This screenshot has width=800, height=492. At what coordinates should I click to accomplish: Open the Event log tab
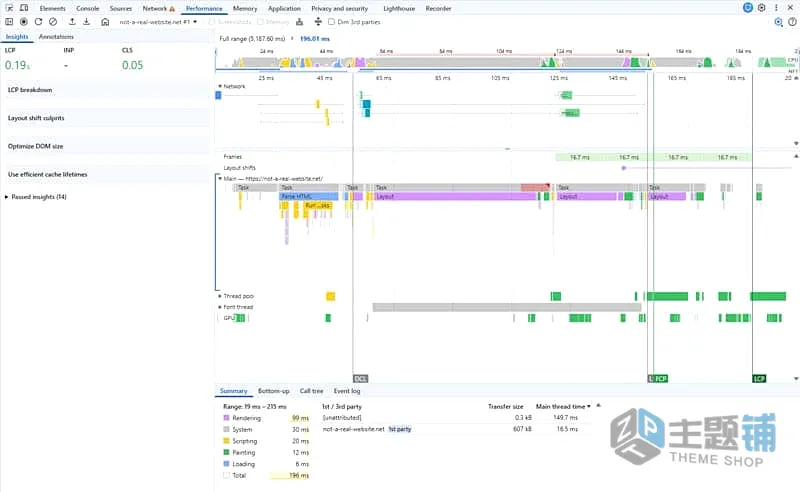tap(347, 391)
